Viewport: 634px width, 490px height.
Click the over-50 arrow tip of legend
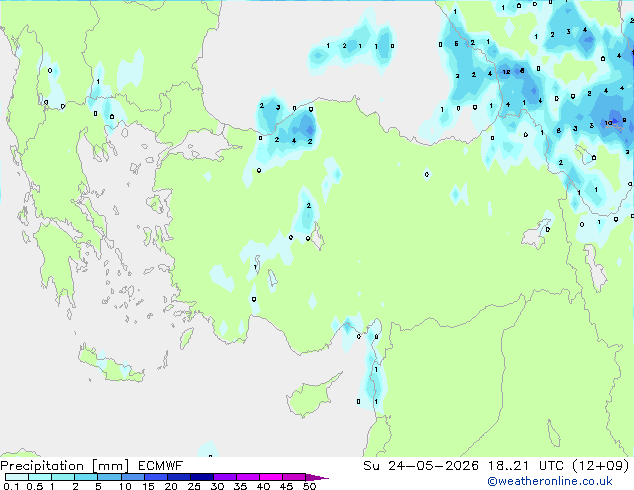[x=317, y=478]
